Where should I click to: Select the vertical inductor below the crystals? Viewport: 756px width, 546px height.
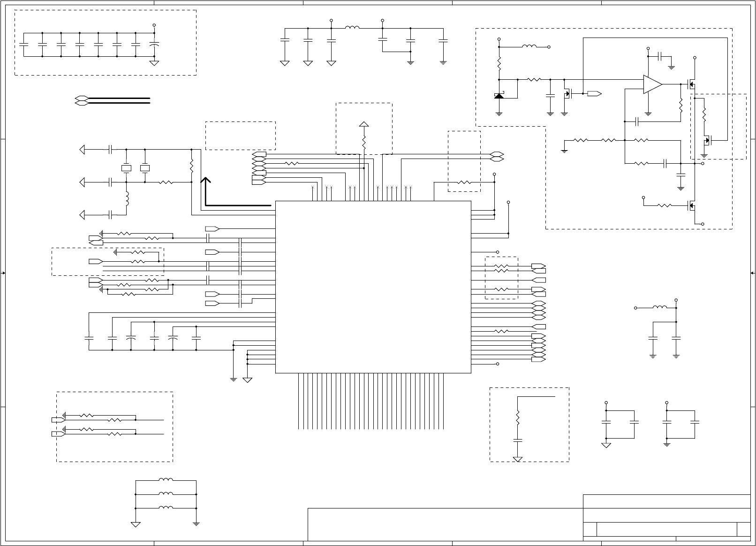pos(127,199)
